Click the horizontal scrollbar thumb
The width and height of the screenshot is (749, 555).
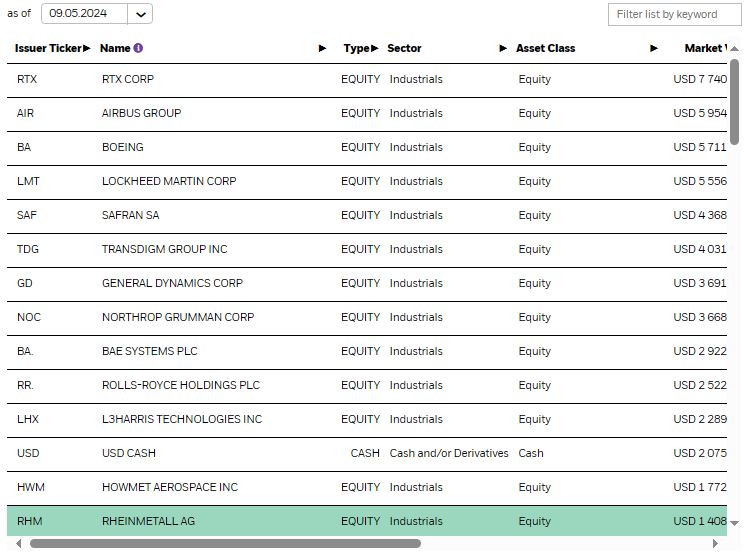pos(225,544)
